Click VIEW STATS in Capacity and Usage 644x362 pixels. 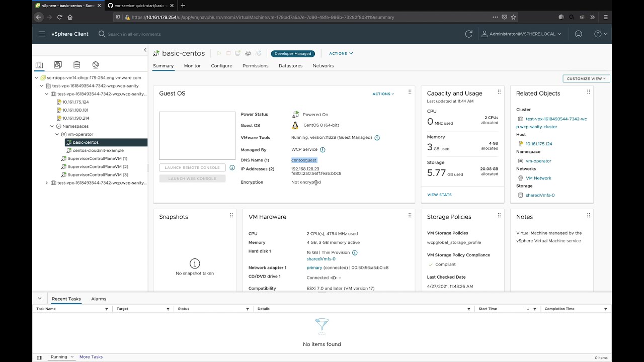tap(439, 195)
